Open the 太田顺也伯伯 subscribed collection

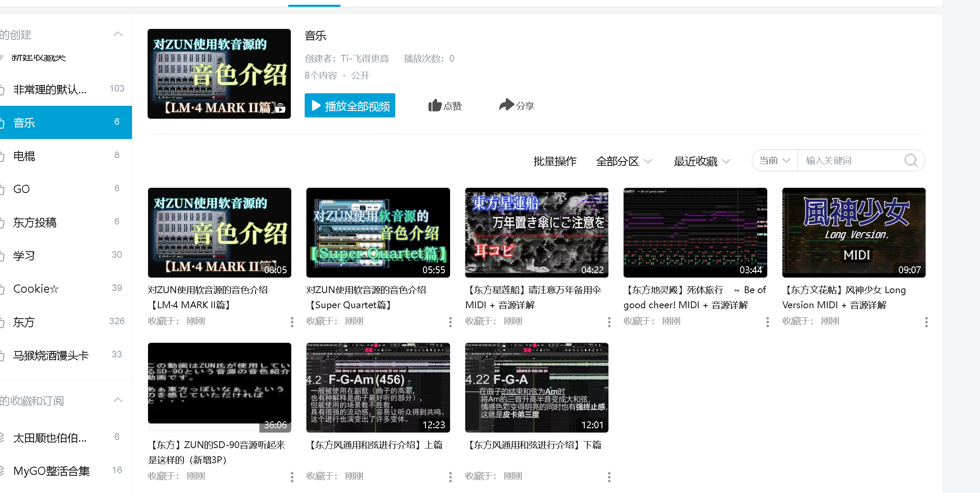tap(66, 438)
